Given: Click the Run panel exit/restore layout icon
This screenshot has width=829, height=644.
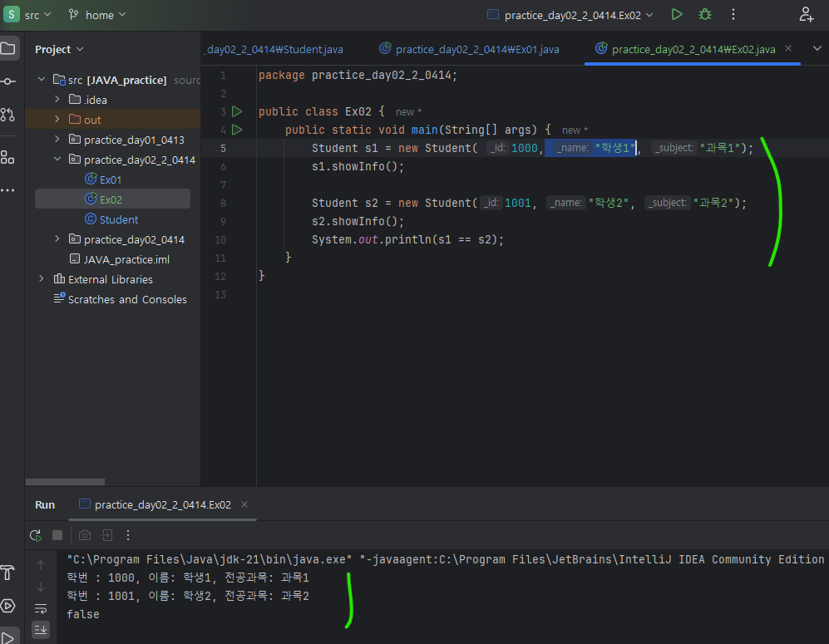Looking at the screenshot, I should coord(106,535).
